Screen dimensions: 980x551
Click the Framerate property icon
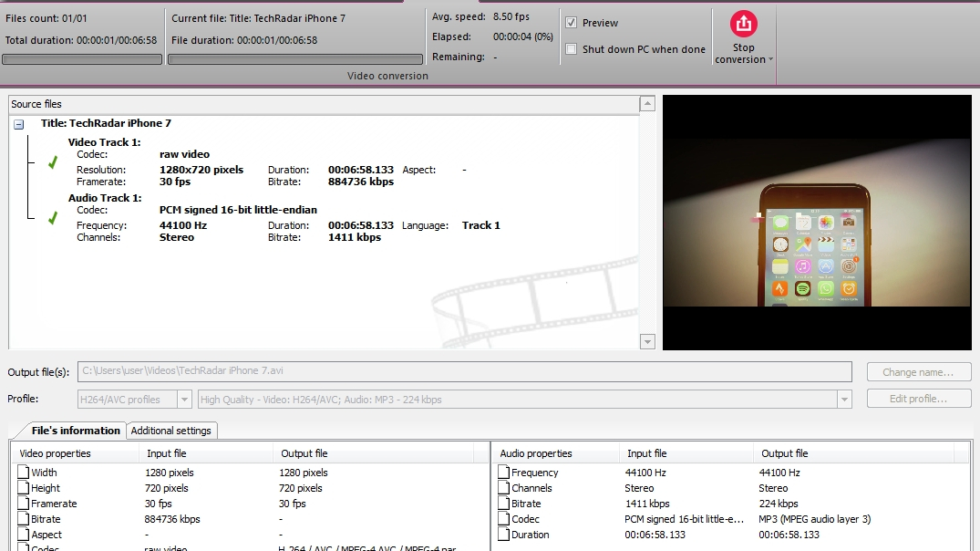(x=23, y=504)
